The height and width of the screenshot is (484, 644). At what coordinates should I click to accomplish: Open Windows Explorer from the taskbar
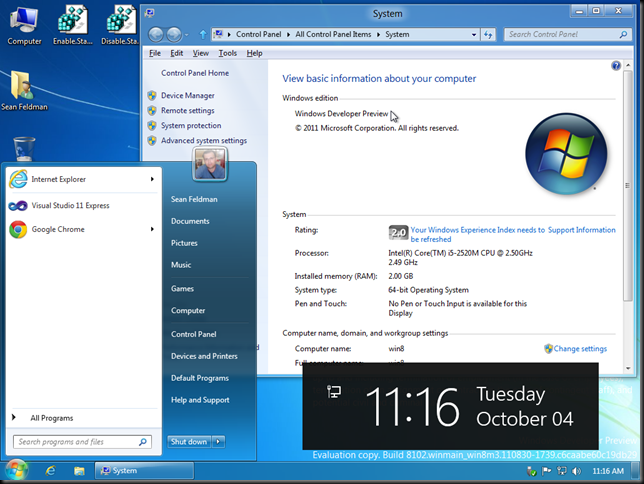79,471
